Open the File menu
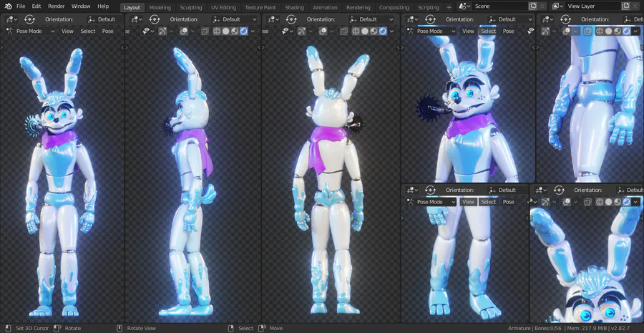644x333 pixels. click(21, 6)
